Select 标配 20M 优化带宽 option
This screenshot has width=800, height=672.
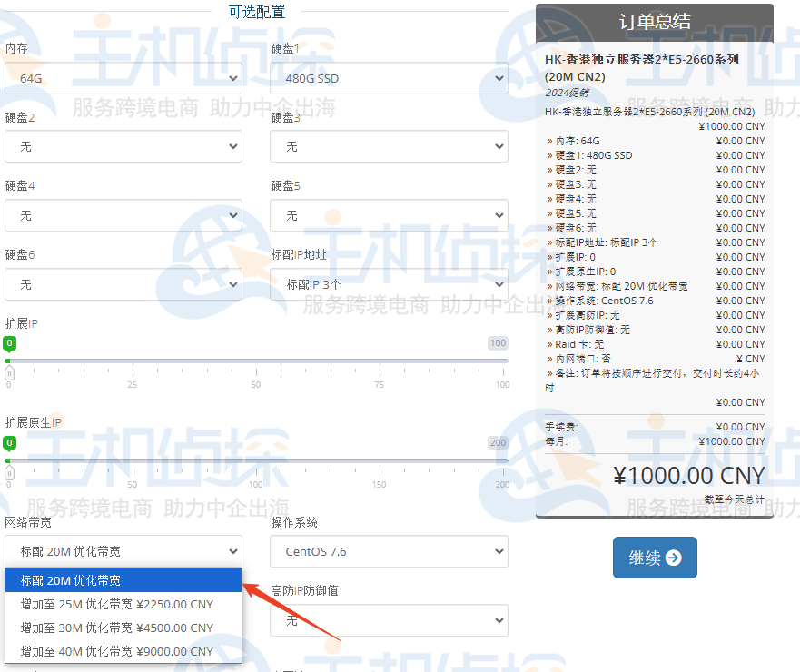(x=123, y=580)
